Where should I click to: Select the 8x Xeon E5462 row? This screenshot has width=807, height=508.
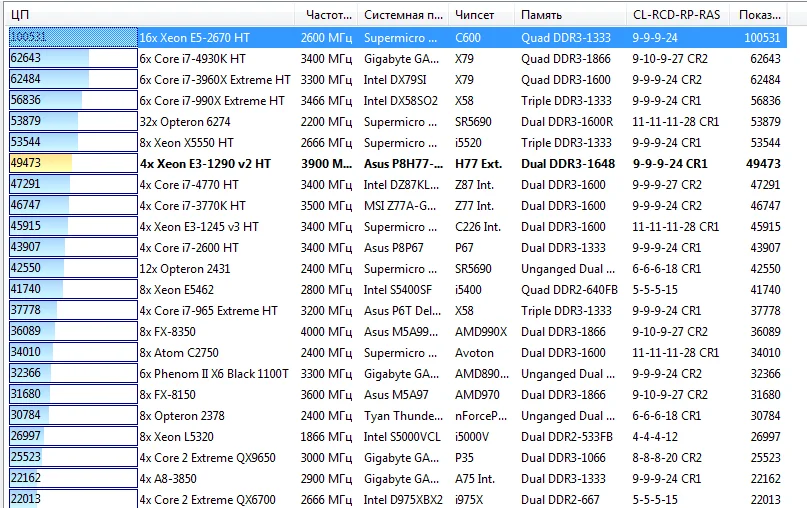point(398,290)
